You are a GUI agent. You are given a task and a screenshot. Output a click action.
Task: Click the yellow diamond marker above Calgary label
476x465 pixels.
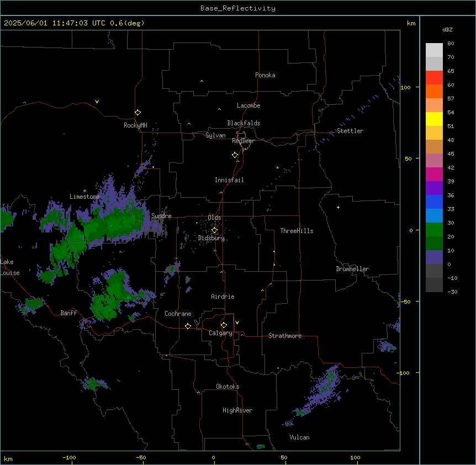(224, 325)
